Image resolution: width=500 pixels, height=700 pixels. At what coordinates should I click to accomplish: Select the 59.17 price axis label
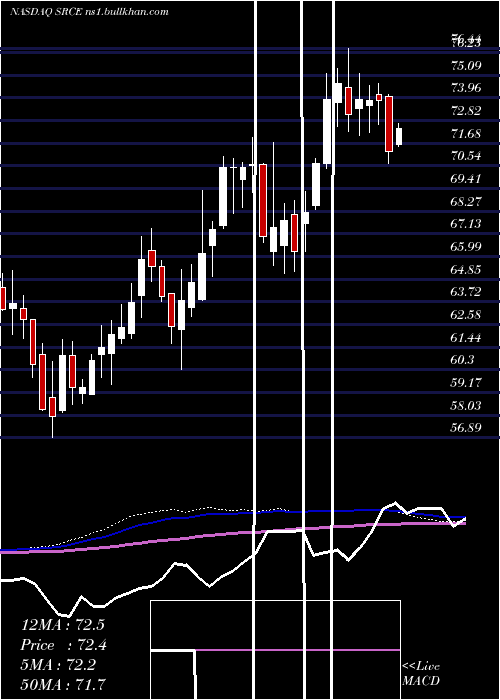pyautogui.click(x=467, y=383)
